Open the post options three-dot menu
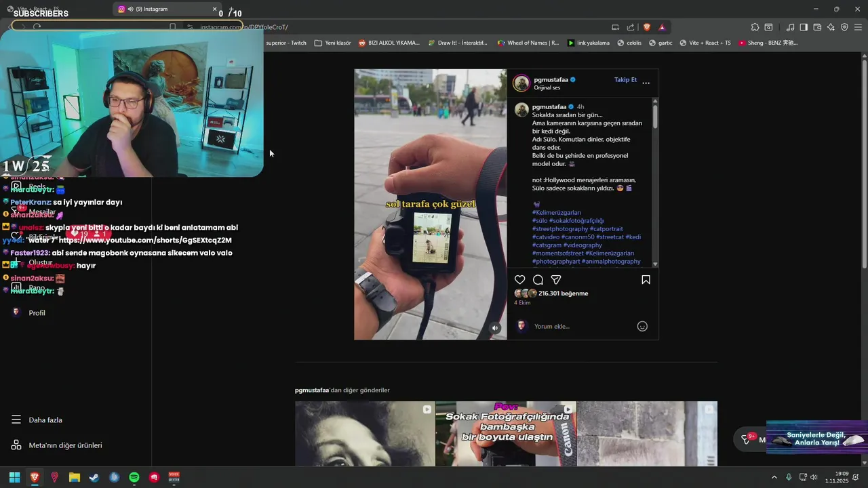 pos(646,83)
